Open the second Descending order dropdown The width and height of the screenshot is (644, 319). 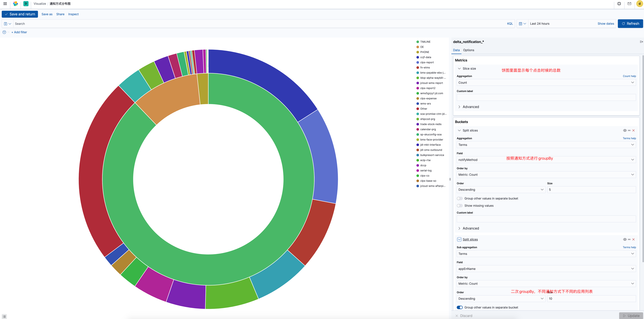501,299
